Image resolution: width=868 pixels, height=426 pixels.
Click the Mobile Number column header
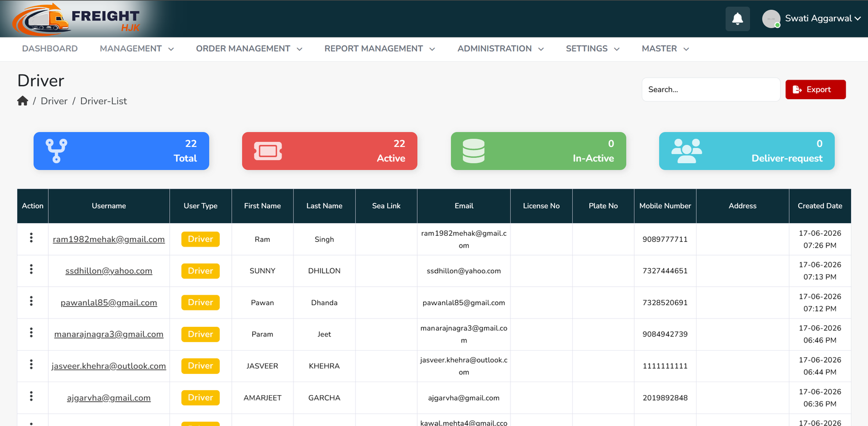(665, 206)
